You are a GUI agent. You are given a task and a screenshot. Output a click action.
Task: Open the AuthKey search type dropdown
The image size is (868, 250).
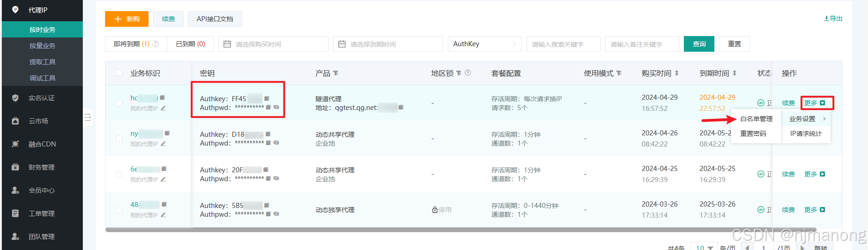pos(484,44)
